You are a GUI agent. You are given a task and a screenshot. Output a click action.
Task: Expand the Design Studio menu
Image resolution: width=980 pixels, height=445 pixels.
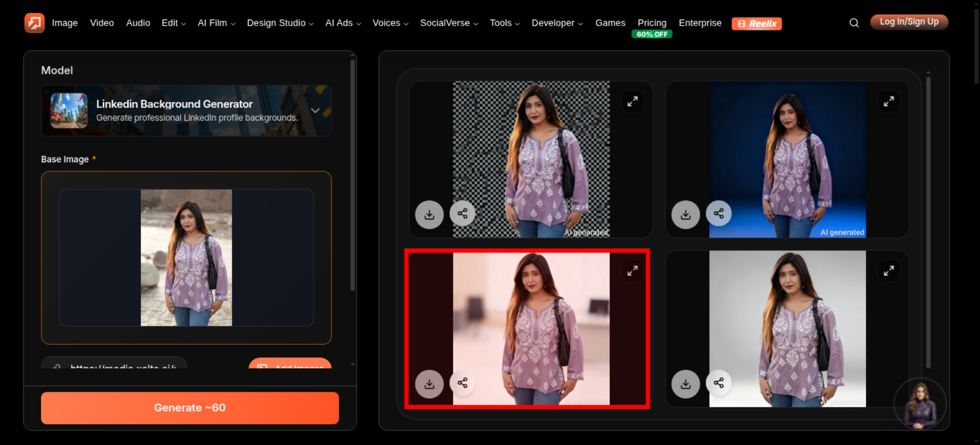coord(280,23)
